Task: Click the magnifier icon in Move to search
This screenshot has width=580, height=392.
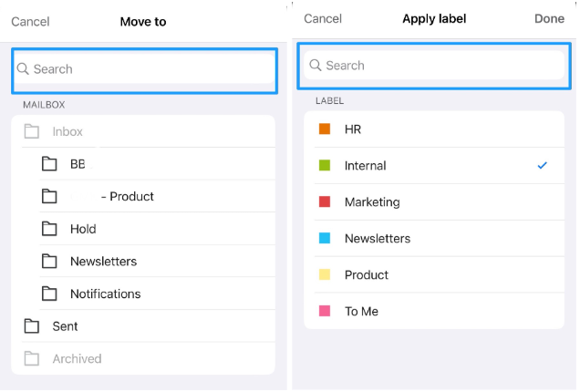Action: pos(24,69)
